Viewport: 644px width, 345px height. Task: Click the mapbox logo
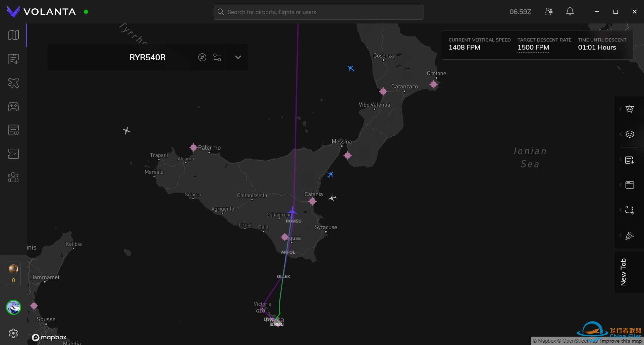(x=49, y=337)
